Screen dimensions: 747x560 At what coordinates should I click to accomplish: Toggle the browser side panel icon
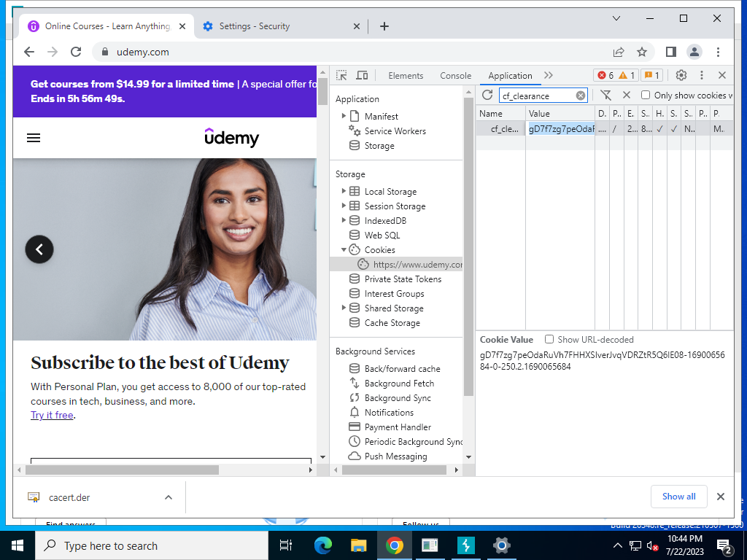(x=671, y=52)
